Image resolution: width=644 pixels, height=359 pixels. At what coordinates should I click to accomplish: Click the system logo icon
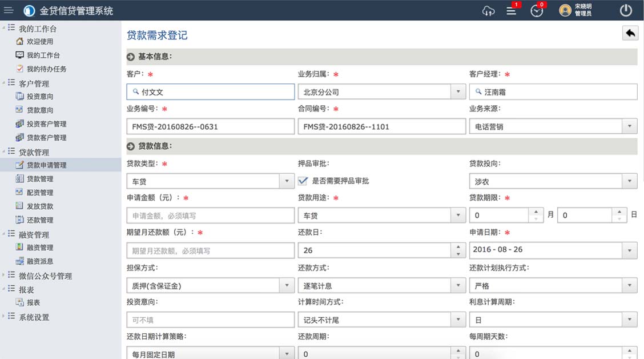(29, 11)
